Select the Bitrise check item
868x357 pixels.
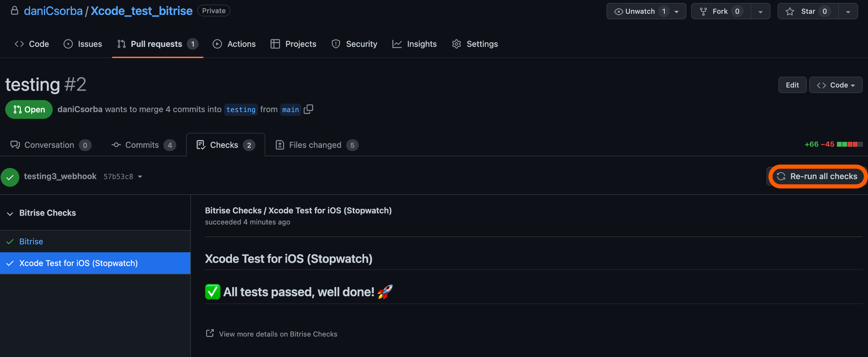[x=31, y=242]
